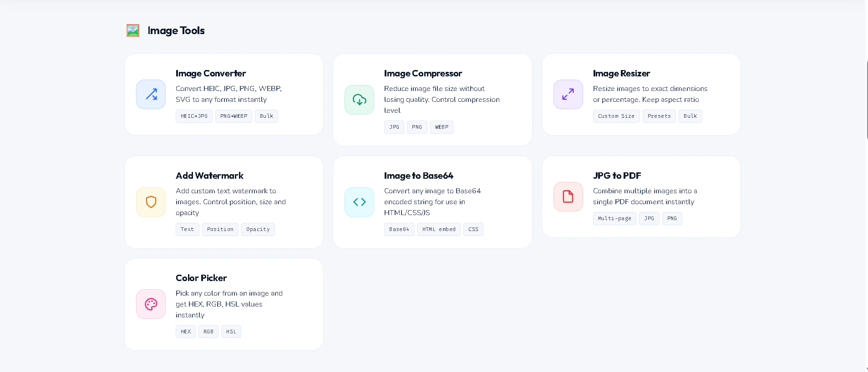
Task: Open the Image Converter tool title
Action: [x=211, y=73]
